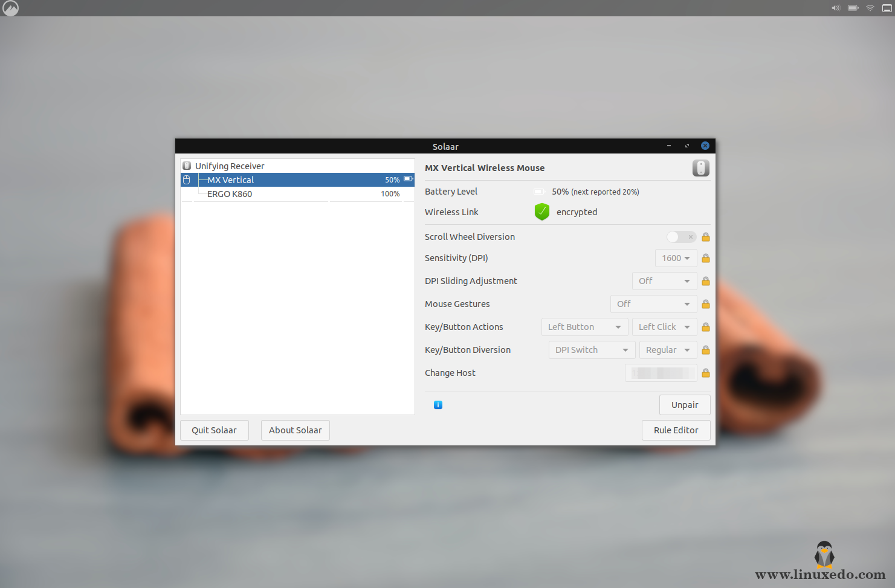Click the lock icon for Scroll Wheel Diversion

[705, 237]
